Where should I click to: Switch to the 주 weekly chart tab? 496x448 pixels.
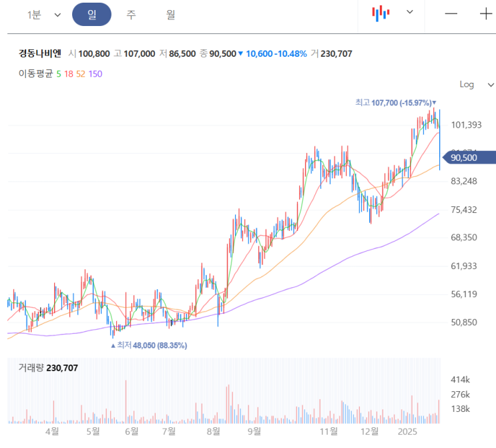(x=131, y=14)
